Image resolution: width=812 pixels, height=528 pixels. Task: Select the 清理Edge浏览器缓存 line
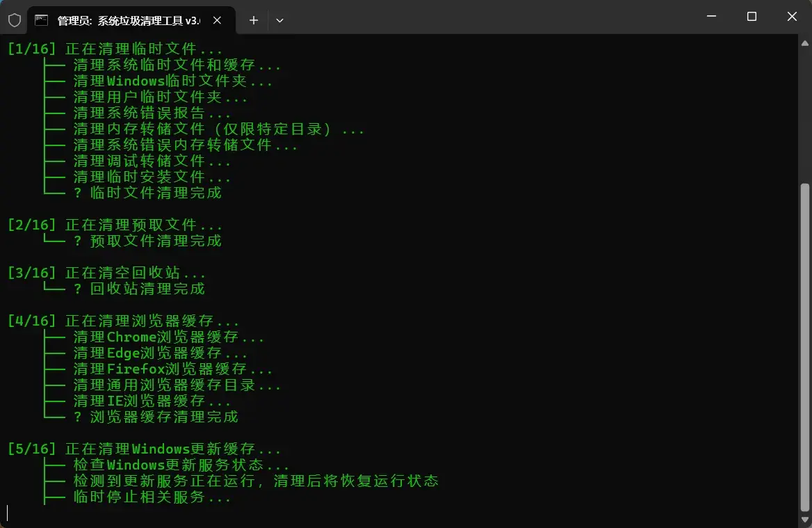coord(159,353)
